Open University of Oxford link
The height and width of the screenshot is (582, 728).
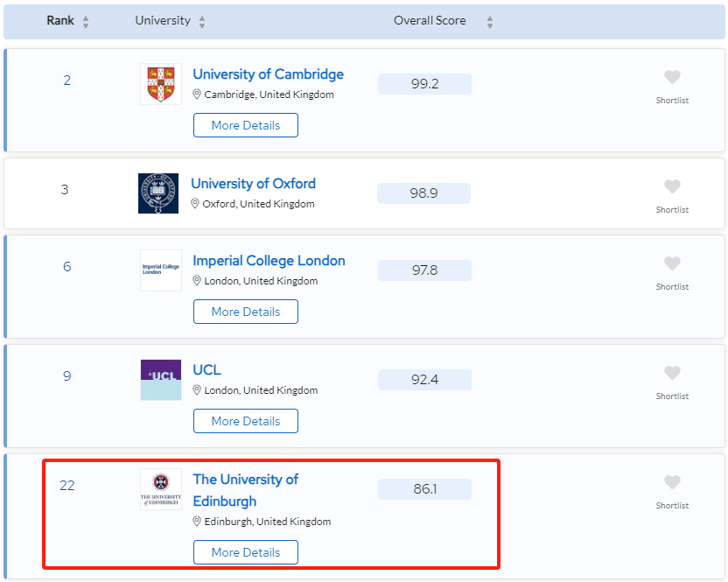[253, 184]
